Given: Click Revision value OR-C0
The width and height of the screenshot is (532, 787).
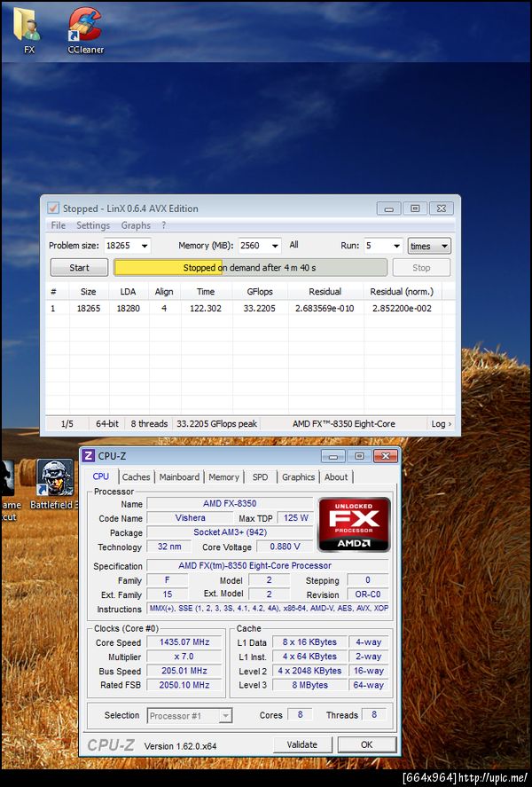Looking at the screenshot, I should tap(368, 594).
